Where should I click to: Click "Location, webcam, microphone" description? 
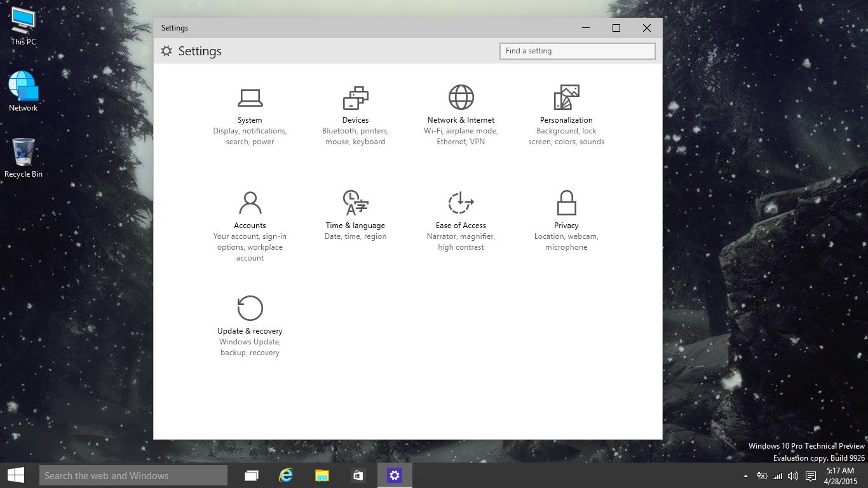[x=566, y=241]
